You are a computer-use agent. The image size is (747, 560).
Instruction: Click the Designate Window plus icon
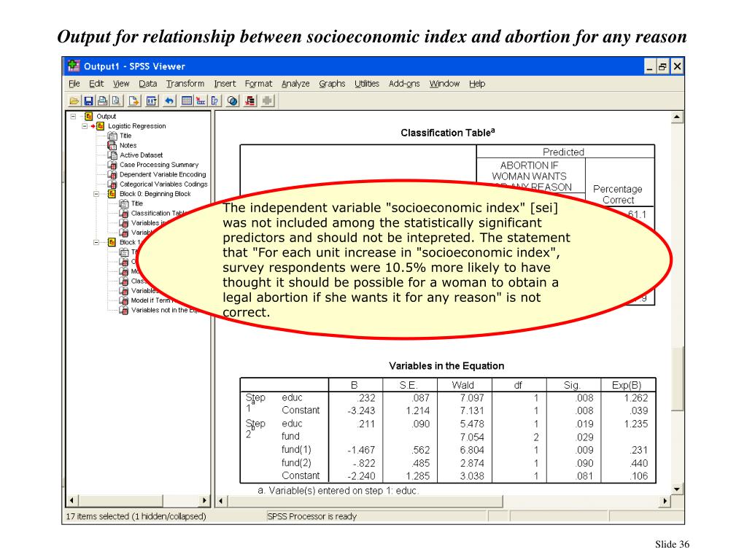267,101
